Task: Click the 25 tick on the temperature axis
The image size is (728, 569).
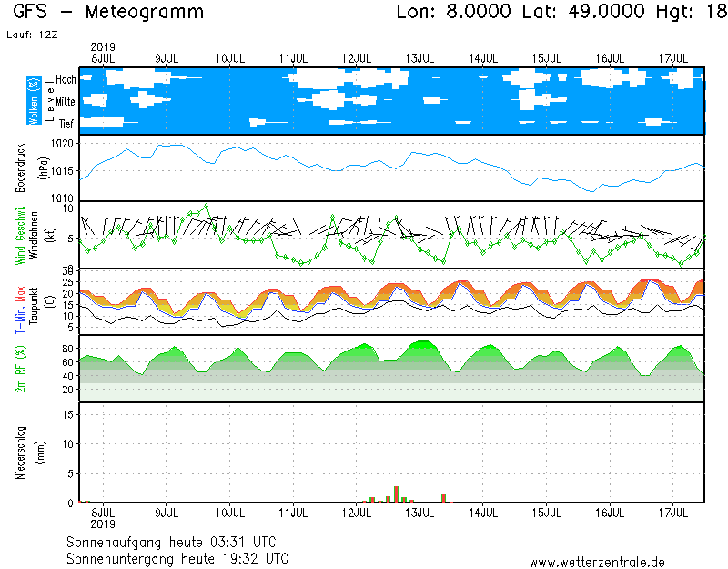Action: coord(67,282)
